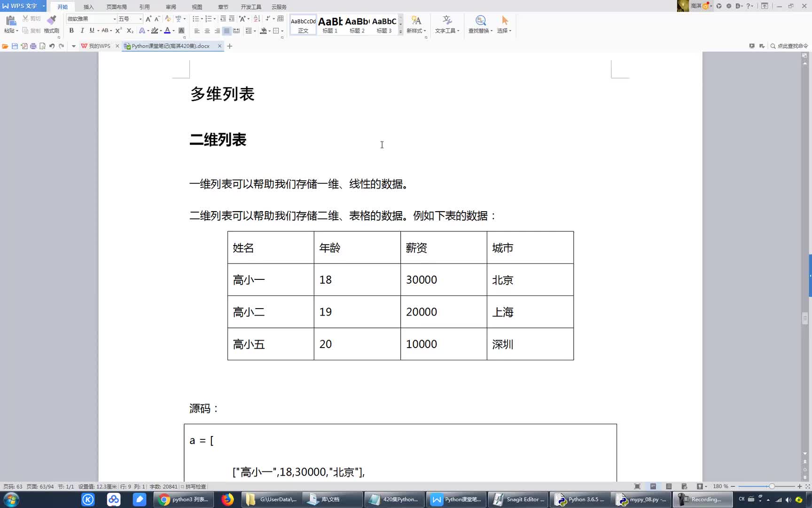Open Text Tools (文字工具) dropdown

coord(447,25)
